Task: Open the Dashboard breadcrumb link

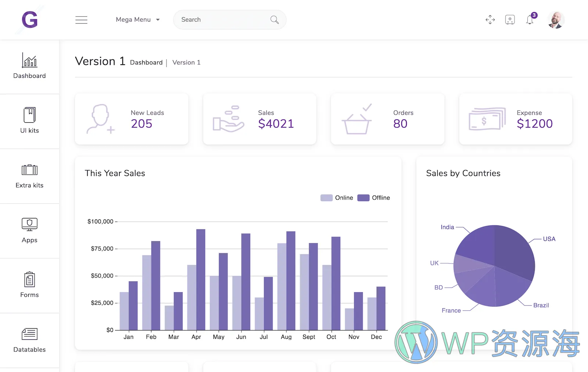Action: [146, 62]
